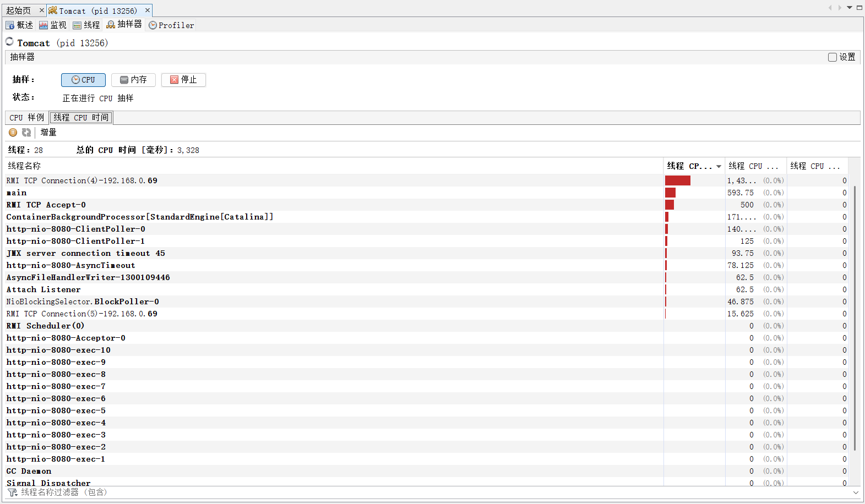Image resolution: width=865 pixels, height=504 pixels.
Task: Open the 监视 tab
Action: [x=53, y=25]
